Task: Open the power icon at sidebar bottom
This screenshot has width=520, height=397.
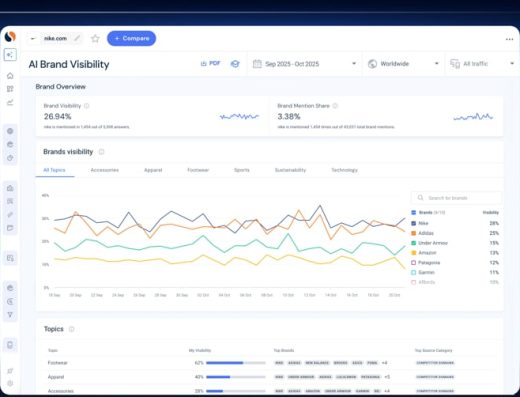Action: click(10, 384)
